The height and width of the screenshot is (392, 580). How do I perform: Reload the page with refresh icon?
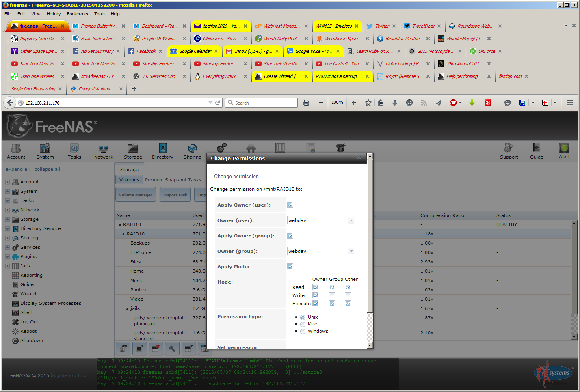[x=217, y=103]
